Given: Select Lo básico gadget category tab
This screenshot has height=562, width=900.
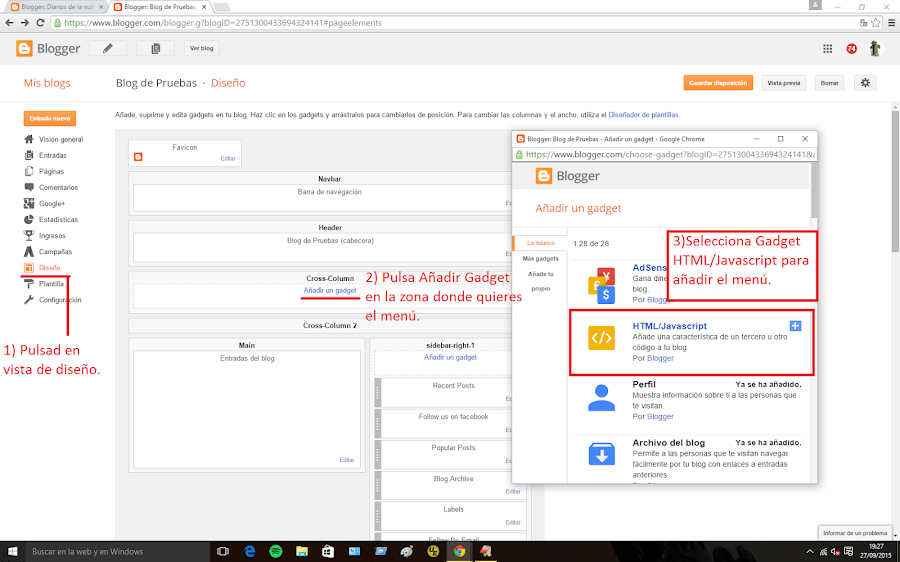Looking at the screenshot, I should [x=541, y=243].
